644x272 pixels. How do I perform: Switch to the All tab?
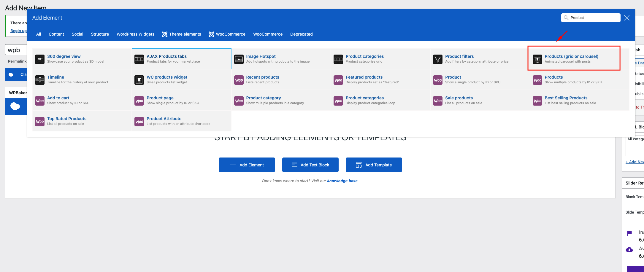[39, 34]
